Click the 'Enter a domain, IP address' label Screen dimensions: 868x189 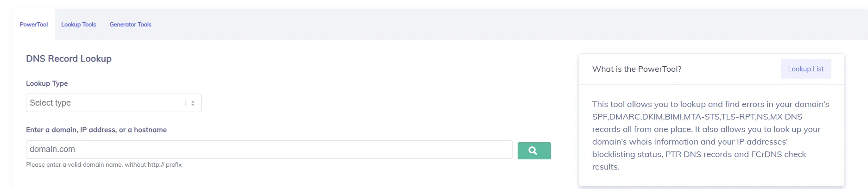[96, 130]
